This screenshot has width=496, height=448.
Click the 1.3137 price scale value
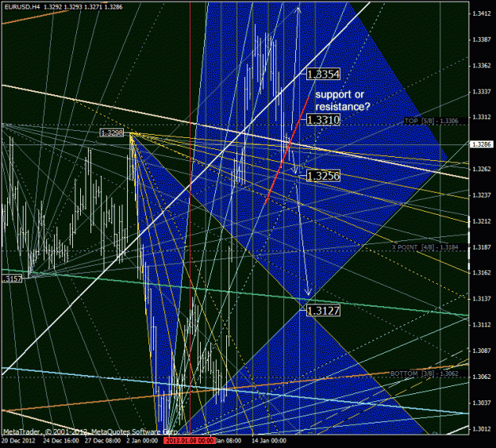pos(482,299)
